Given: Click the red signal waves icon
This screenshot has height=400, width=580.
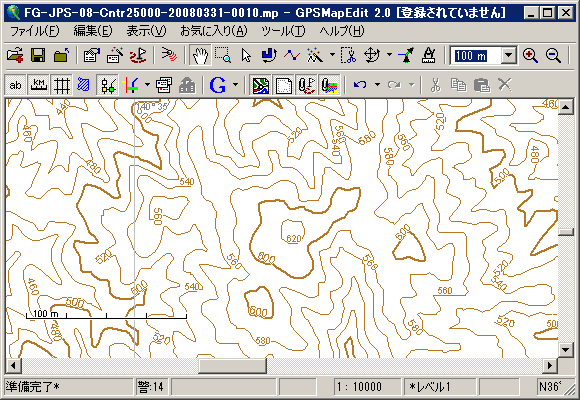Looking at the screenshot, I should (169, 56).
